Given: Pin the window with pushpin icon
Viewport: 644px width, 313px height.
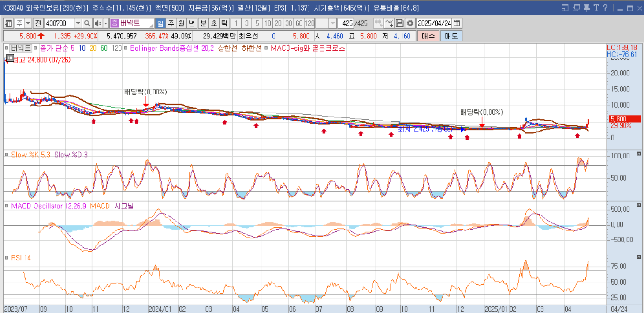Looking at the screenshot, I should pyautogui.click(x=586, y=8).
